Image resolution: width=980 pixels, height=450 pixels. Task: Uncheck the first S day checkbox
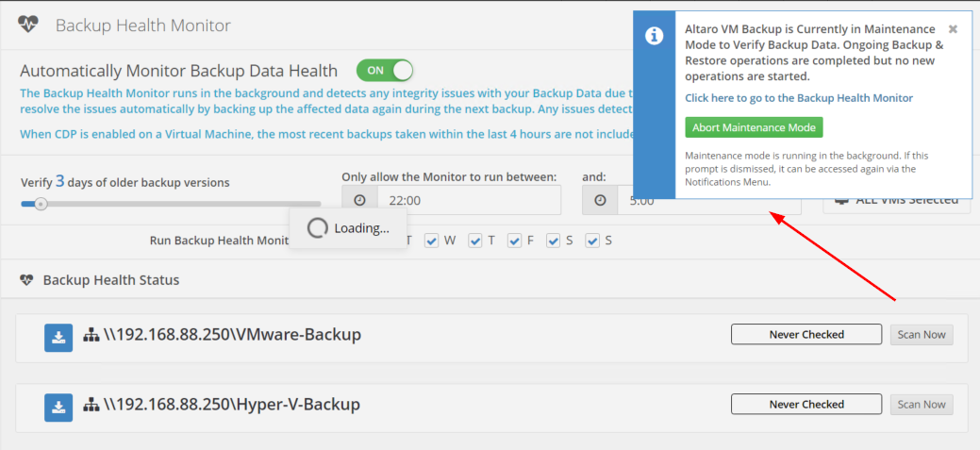[553, 241]
